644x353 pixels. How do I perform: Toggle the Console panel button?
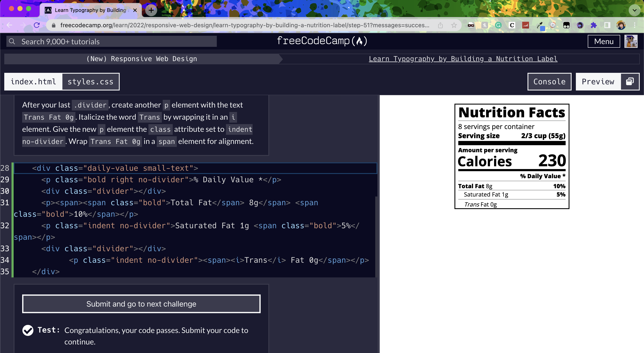coord(549,82)
